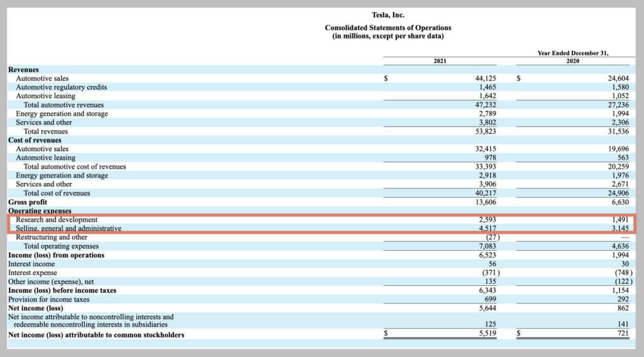Click 'Income (loss) from operations' label

56,255
